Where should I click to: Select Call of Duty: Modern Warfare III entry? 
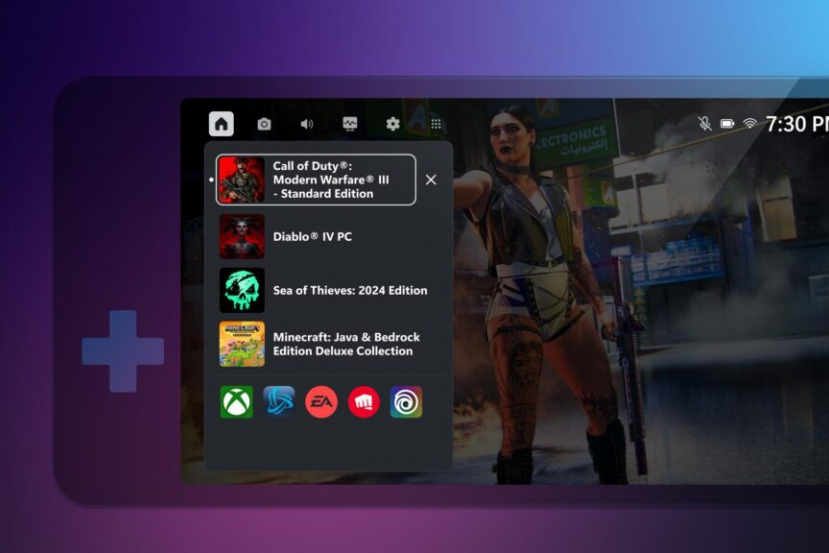(316, 180)
